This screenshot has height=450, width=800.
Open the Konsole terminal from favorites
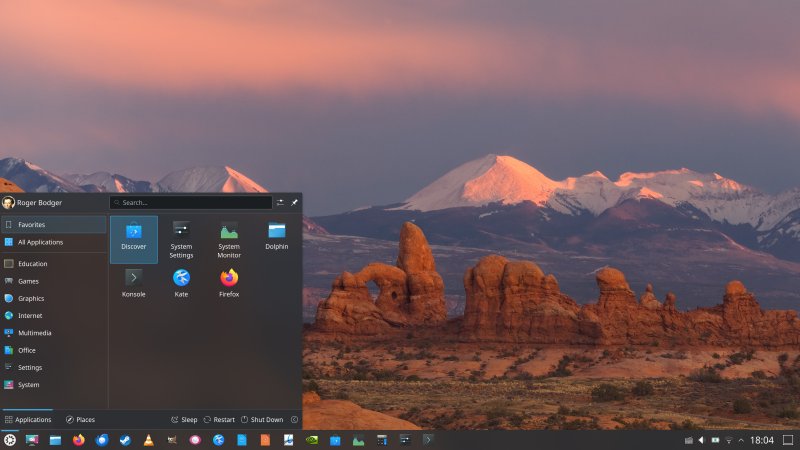click(133, 282)
